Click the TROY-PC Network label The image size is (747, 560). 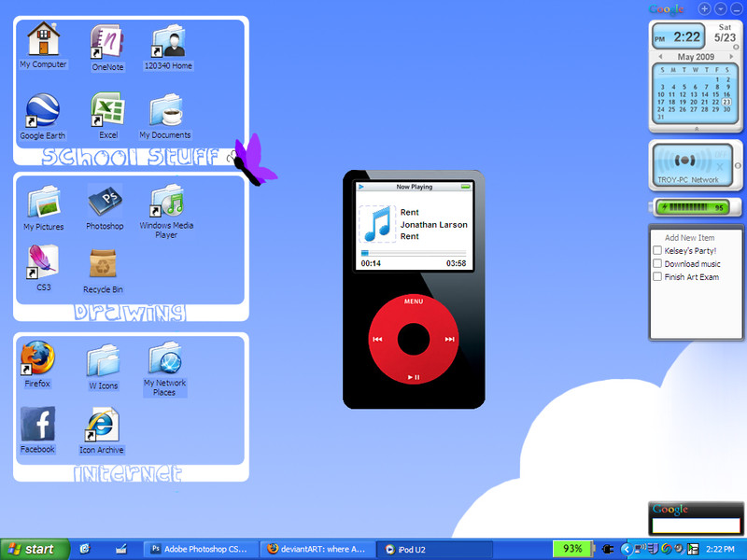688,180
